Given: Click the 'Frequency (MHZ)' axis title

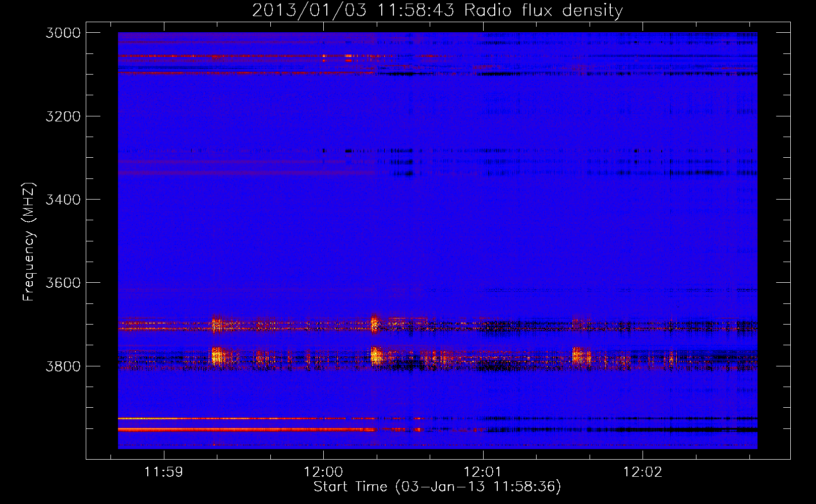Looking at the screenshot, I should [28, 242].
